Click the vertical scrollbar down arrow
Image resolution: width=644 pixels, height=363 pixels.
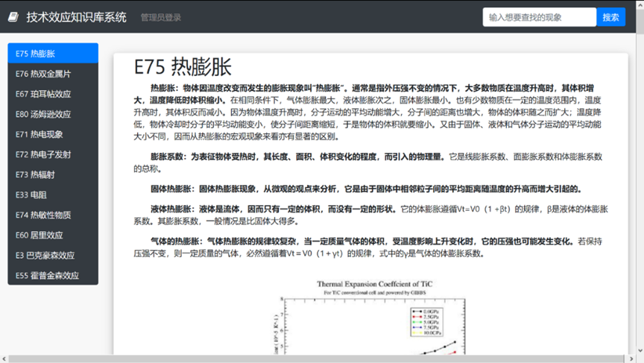pyautogui.click(x=640, y=351)
